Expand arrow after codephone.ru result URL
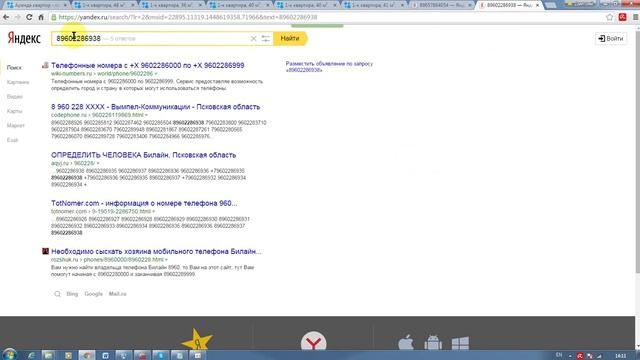This screenshot has height=360, width=640. point(146,115)
